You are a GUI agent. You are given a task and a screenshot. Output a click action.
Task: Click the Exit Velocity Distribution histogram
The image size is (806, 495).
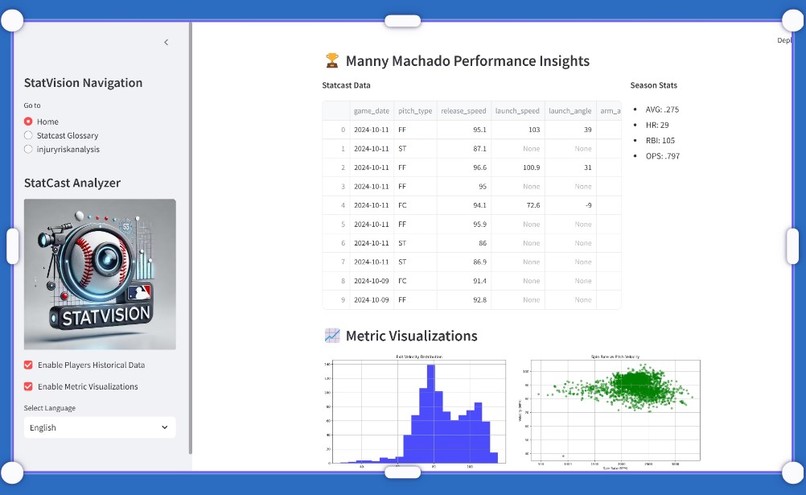(415, 411)
